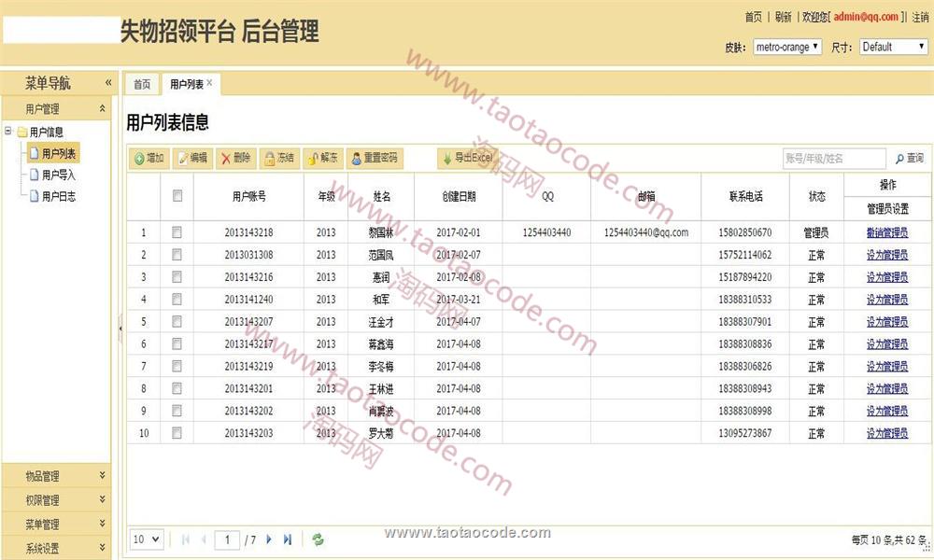Image resolution: width=934 pixels, height=560 pixels.
Task: Click the 编辑 (edit) pencil icon
Action: (183, 159)
